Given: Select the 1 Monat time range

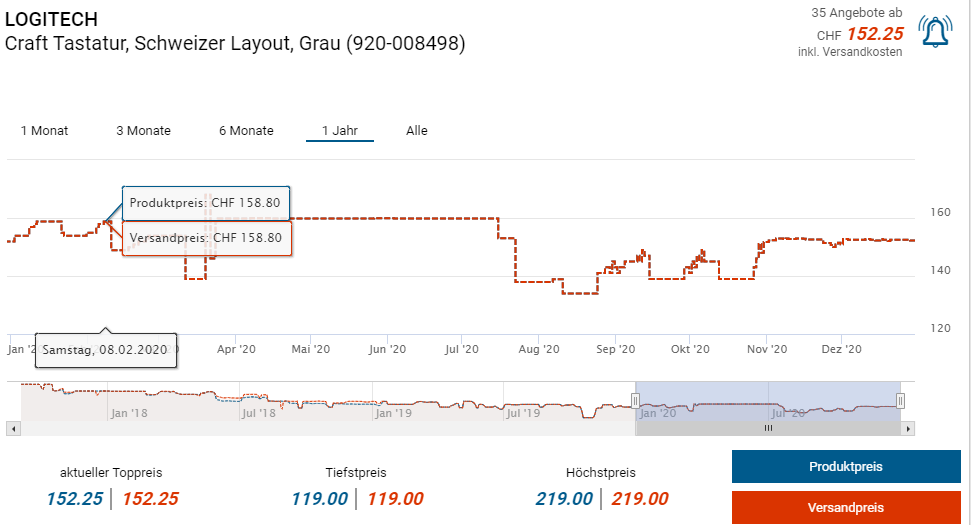Looking at the screenshot, I should [x=44, y=131].
